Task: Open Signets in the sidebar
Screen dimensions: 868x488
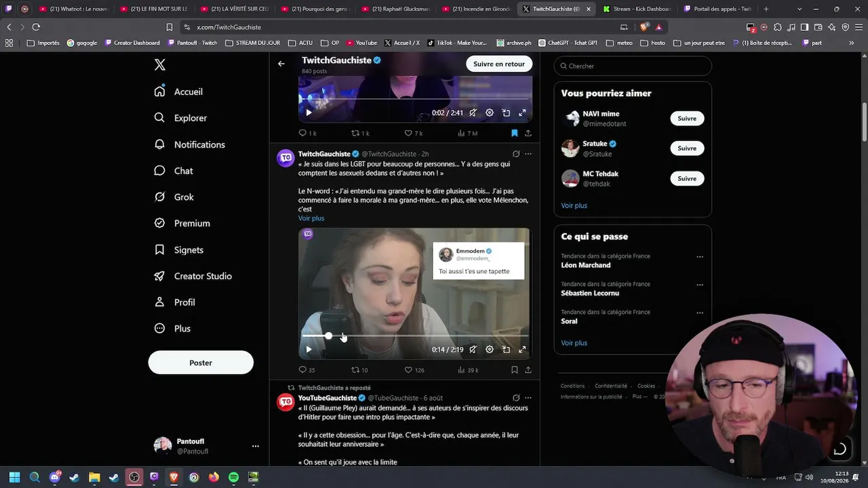Action: point(180,249)
